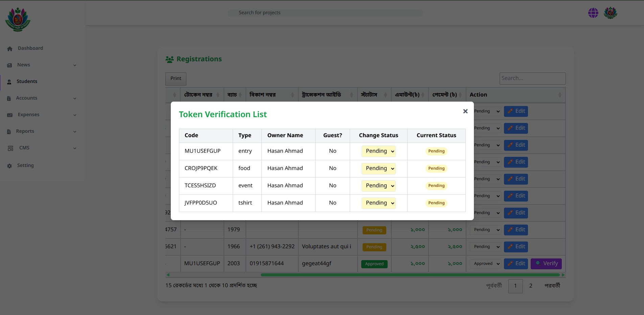Viewport: 644px width, 315px height.
Task: Click the registrations Search field
Action: pyautogui.click(x=532, y=79)
